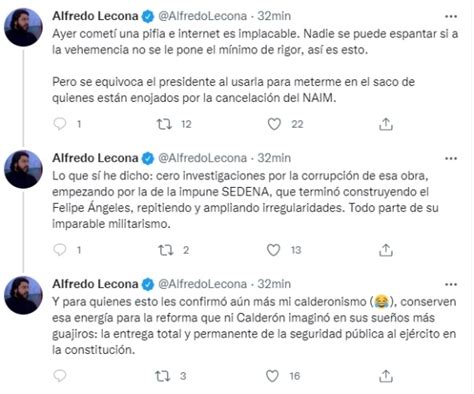
Task: Reply to the tweet about NAIM cancelation
Action: pos(60,124)
